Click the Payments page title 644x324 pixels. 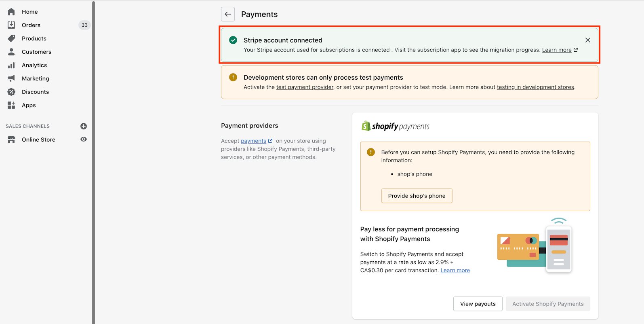pos(259,14)
